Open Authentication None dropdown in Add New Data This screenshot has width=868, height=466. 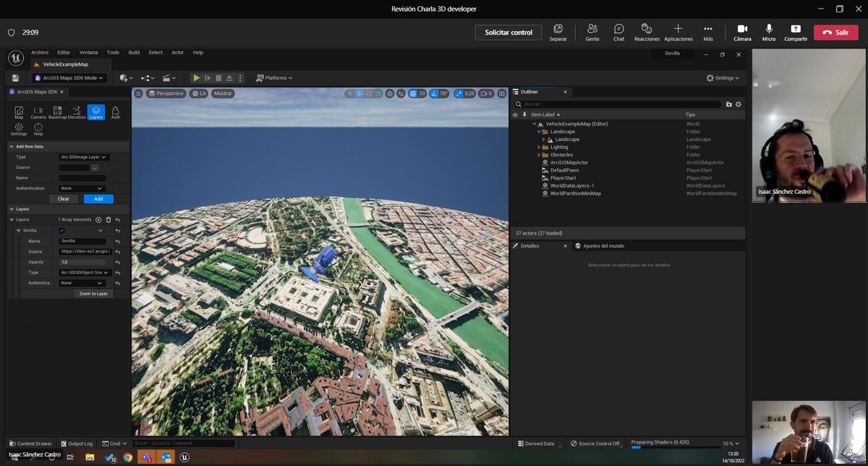coord(82,188)
